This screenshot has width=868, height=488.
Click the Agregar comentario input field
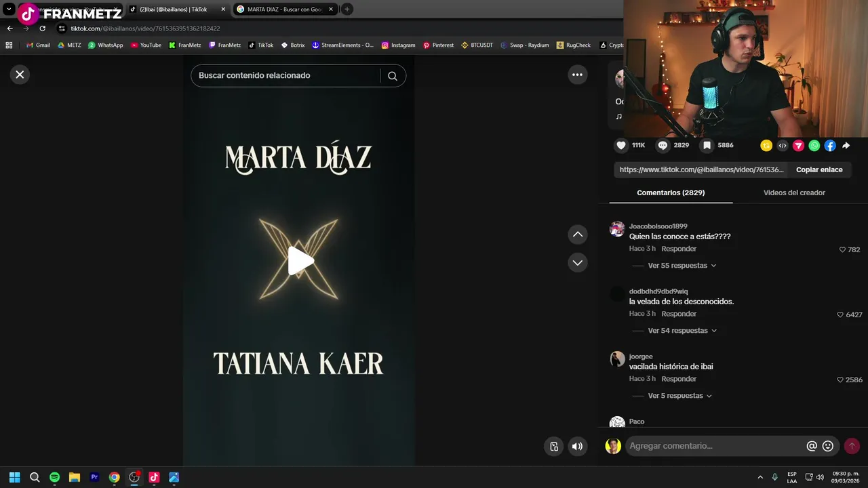pos(715,446)
